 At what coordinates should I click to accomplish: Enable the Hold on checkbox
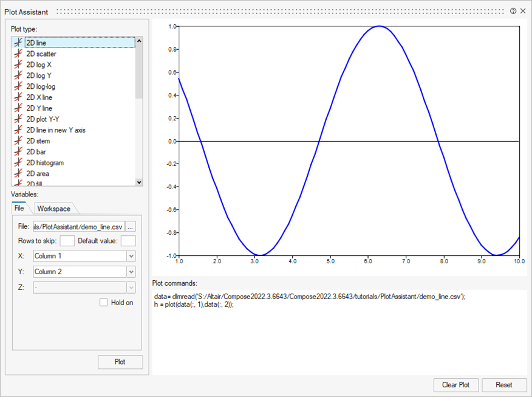point(104,302)
